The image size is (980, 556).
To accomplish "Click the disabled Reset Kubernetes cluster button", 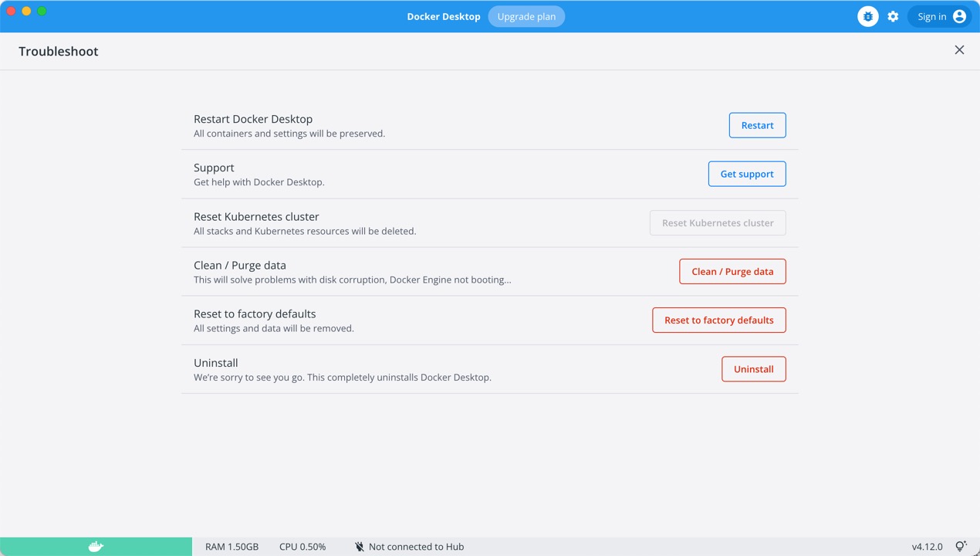I will (718, 222).
